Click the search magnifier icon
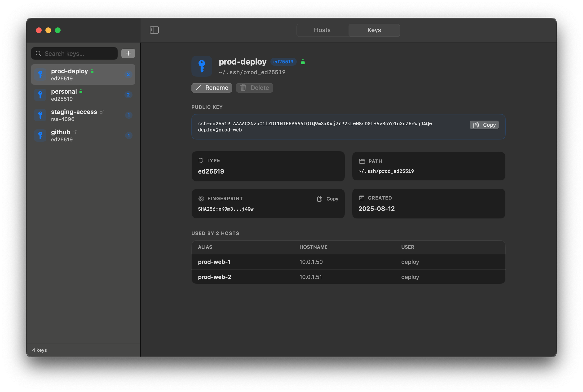This screenshot has height=392, width=583. pos(38,53)
